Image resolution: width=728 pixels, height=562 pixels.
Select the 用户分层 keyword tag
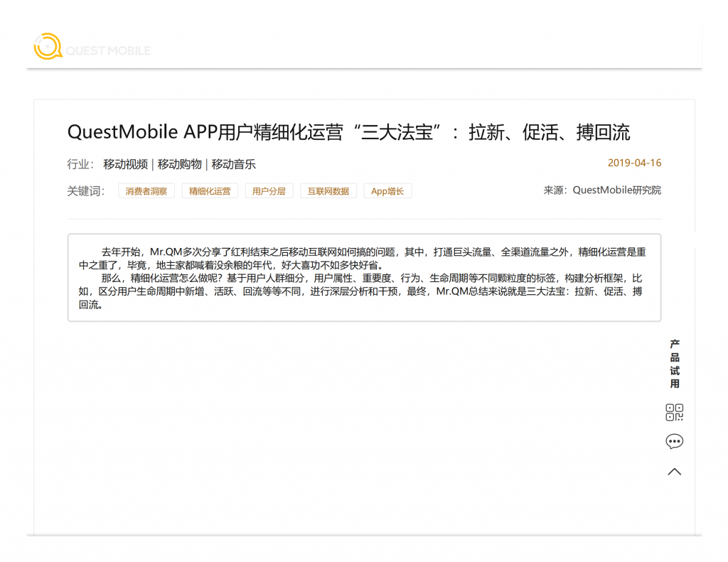269,191
